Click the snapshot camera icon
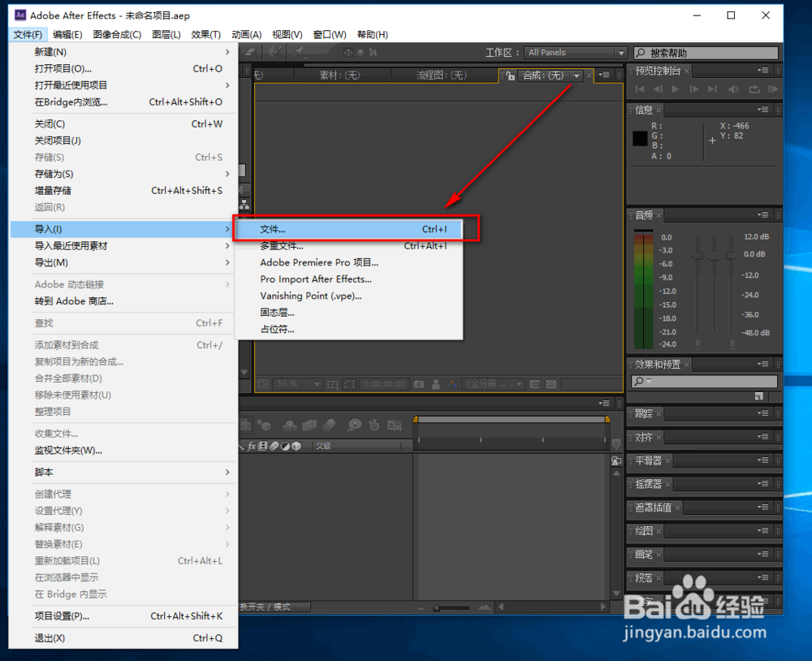The width and height of the screenshot is (812, 661). point(419,384)
